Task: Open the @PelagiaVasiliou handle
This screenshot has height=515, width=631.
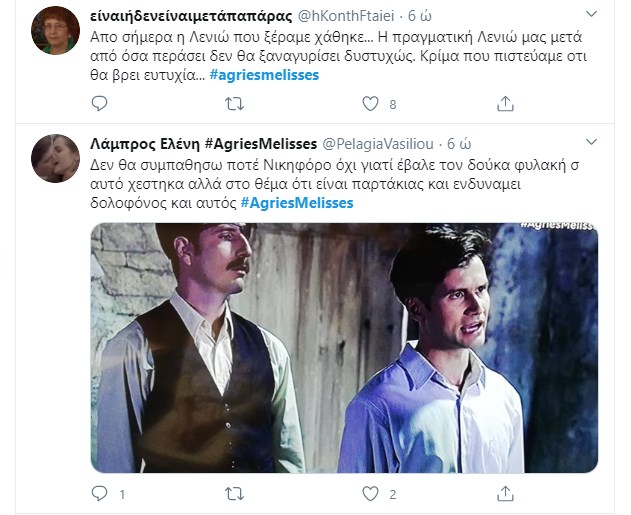Action: click(x=383, y=145)
